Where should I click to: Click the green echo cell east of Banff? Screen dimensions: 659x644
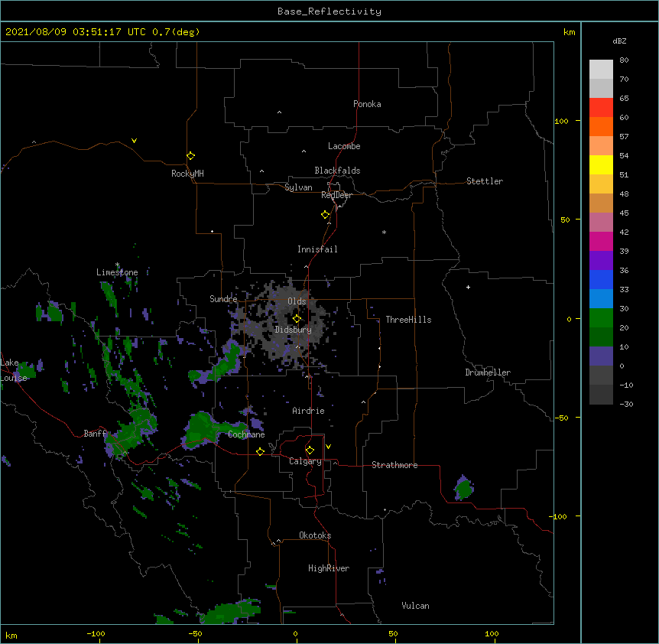pos(131,431)
